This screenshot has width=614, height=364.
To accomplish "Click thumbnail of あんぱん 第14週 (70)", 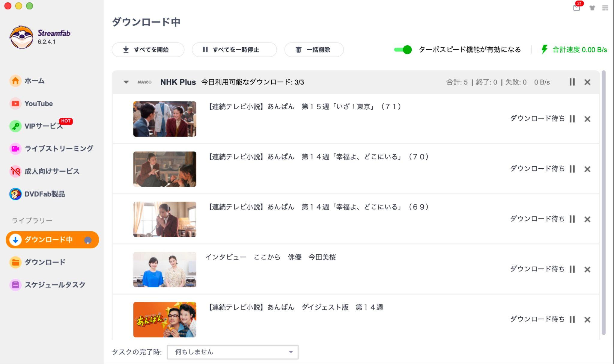I will [x=165, y=169].
